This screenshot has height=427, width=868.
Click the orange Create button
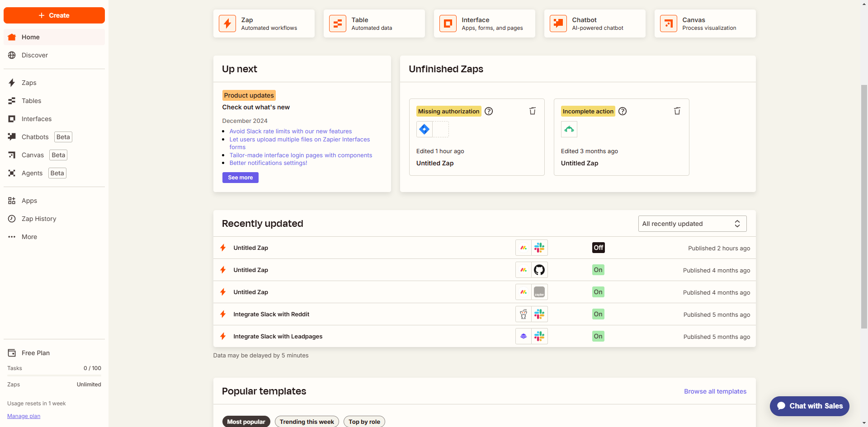(54, 15)
